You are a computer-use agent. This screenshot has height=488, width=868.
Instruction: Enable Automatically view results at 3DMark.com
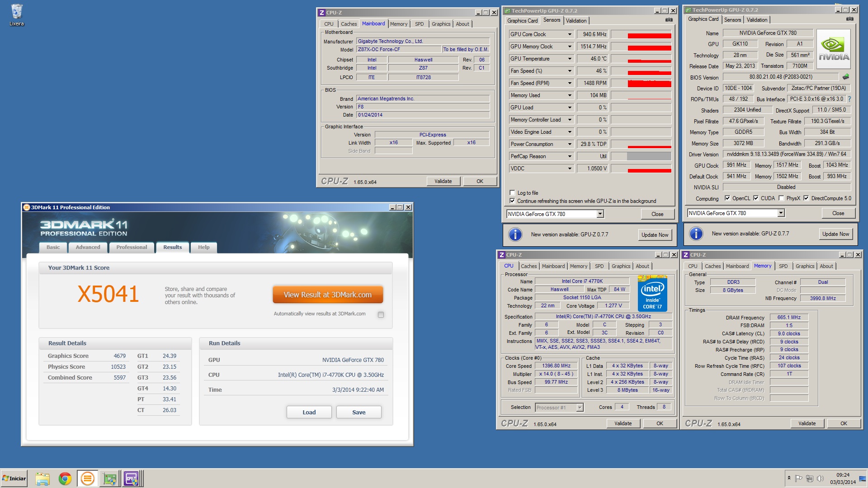[381, 314]
